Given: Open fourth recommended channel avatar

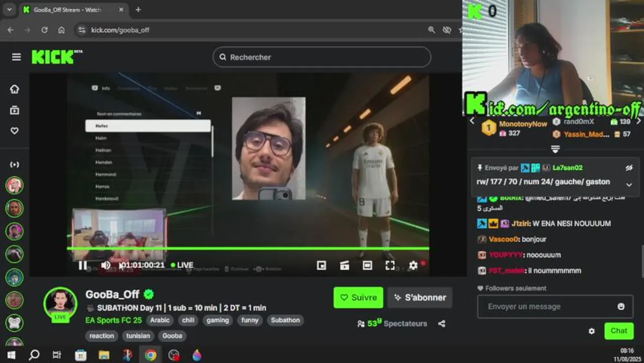Looking at the screenshot, I should tap(15, 254).
